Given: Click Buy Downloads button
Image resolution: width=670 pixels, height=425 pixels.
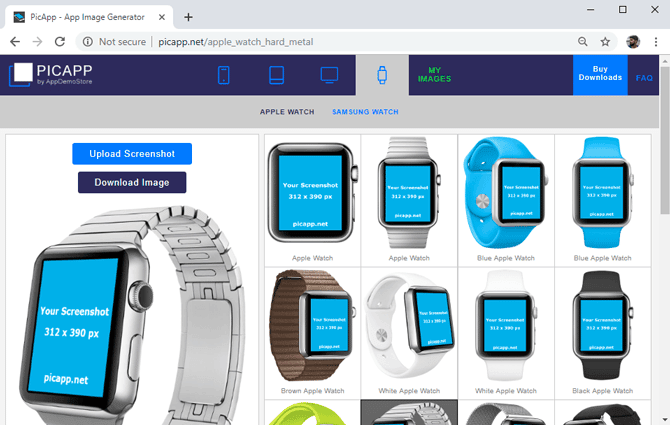Looking at the screenshot, I should point(600,75).
